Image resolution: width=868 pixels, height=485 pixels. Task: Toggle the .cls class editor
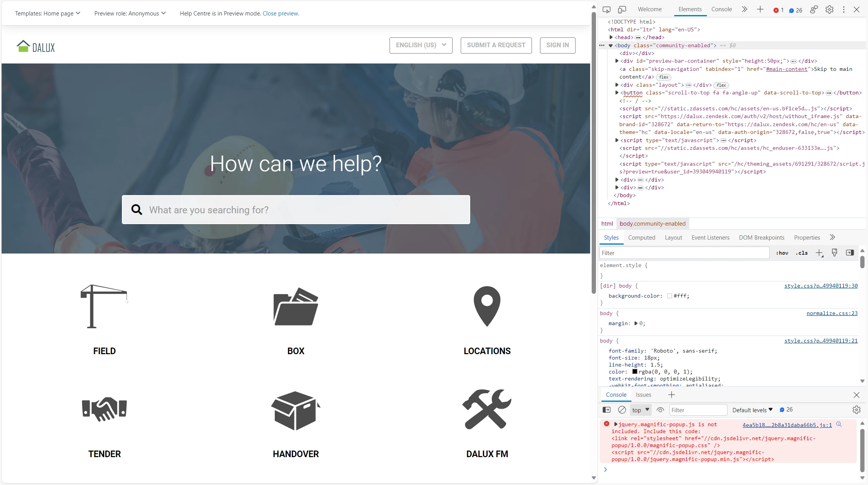tap(801, 253)
